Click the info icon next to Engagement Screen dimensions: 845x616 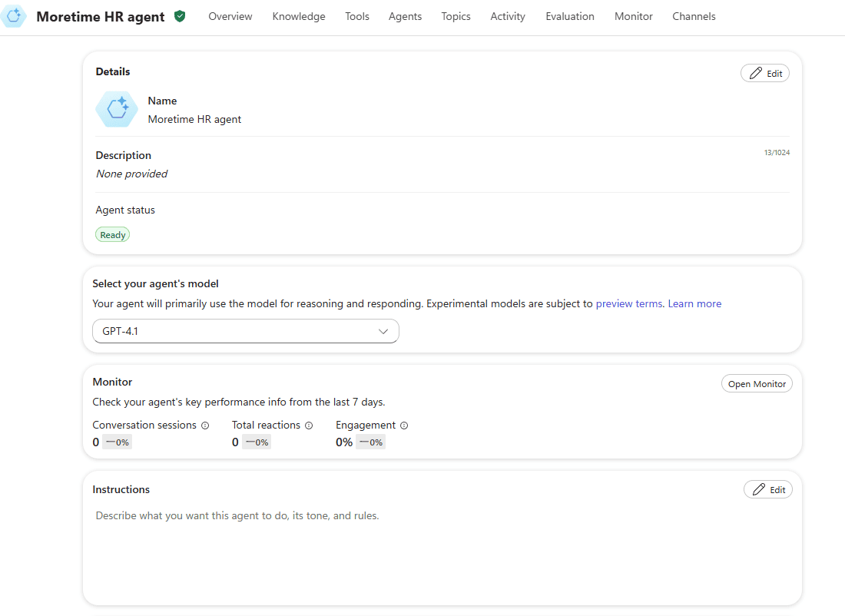click(x=404, y=426)
